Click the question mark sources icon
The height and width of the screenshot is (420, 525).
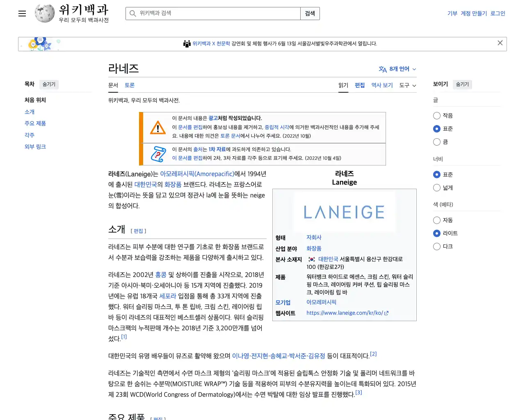(158, 154)
